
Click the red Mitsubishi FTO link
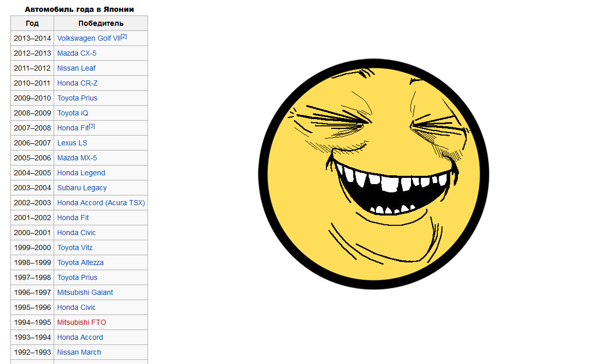(x=81, y=322)
